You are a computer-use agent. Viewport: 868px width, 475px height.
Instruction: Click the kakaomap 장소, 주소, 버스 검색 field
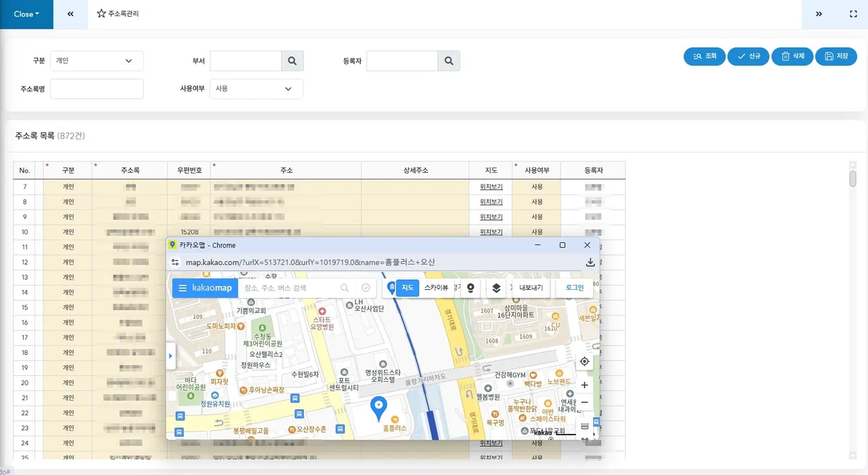[288, 288]
